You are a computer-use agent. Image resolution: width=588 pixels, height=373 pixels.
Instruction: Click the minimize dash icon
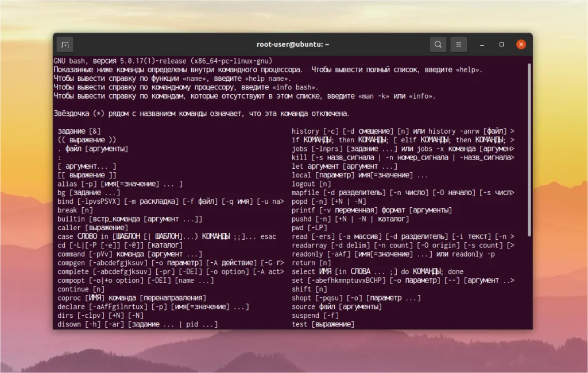[482, 44]
